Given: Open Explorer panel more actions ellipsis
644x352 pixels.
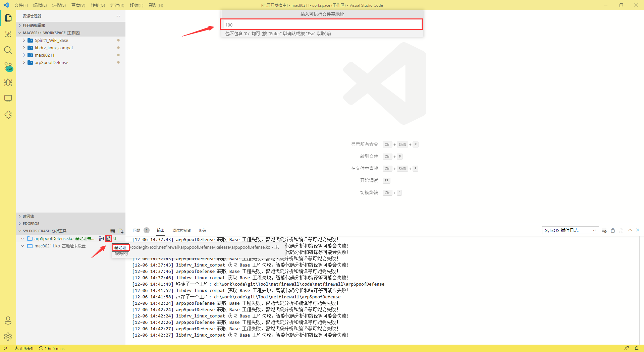Looking at the screenshot, I should (x=118, y=16).
